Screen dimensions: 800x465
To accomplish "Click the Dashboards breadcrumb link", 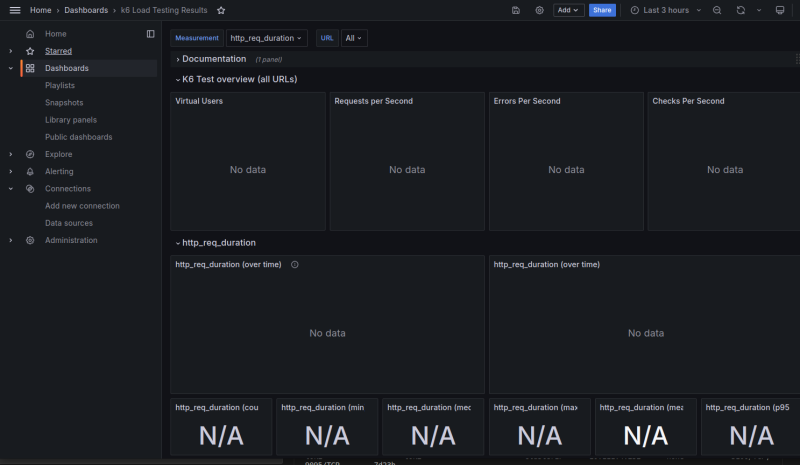I will (x=86, y=10).
